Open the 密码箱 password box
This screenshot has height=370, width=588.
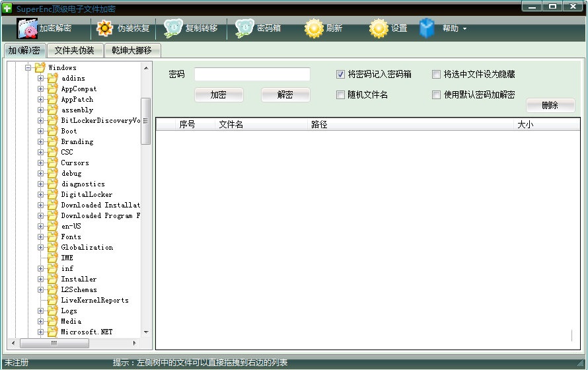244,28
